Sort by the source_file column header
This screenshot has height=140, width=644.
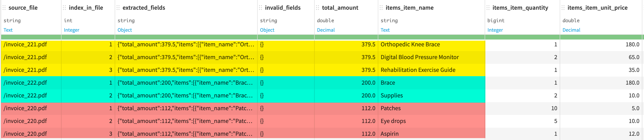23,8
